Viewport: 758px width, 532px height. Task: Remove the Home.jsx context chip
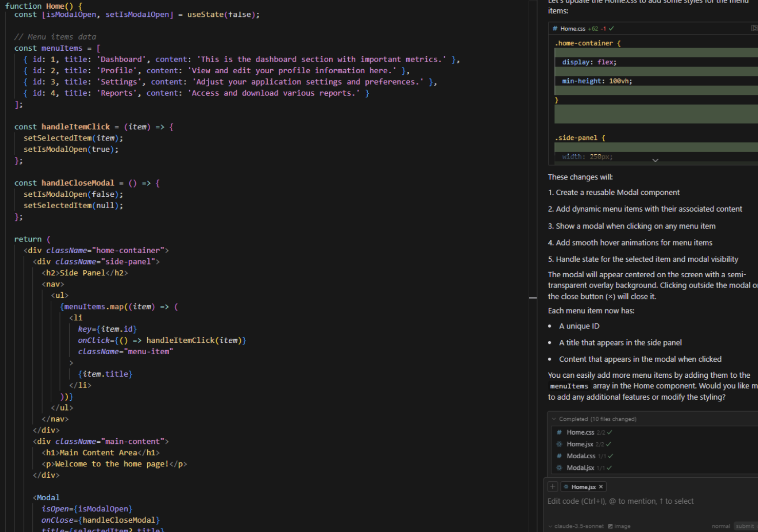click(601, 487)
